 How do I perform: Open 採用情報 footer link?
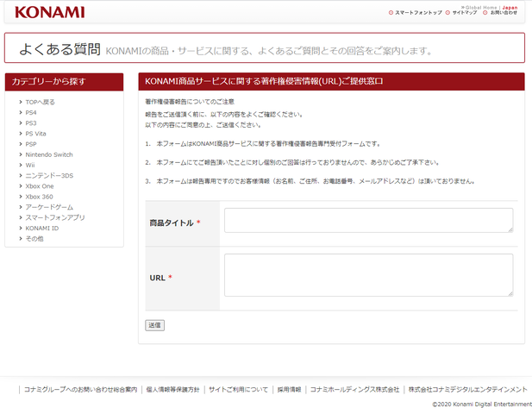pos(289,390)
